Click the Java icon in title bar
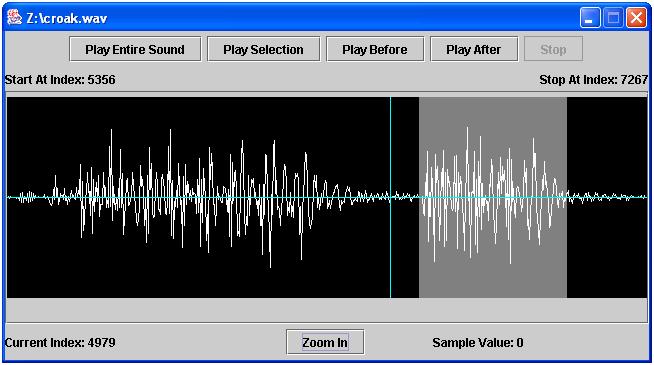This screenshot has width=654, height=365. [x=14, y=18]
